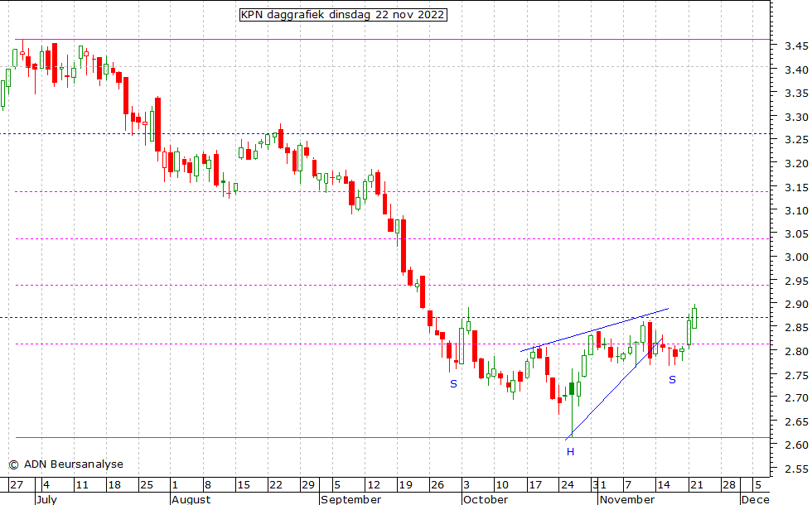Click the 3.05 price axis label

(796, 233)
